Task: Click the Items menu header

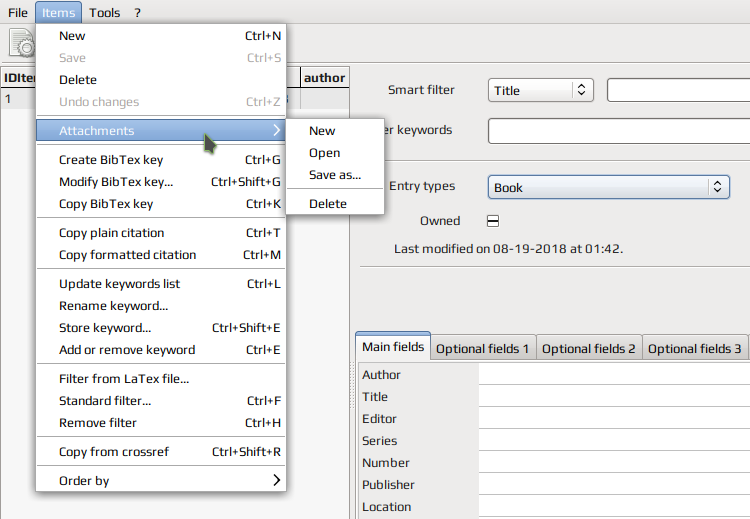Action: coord(58,12)
